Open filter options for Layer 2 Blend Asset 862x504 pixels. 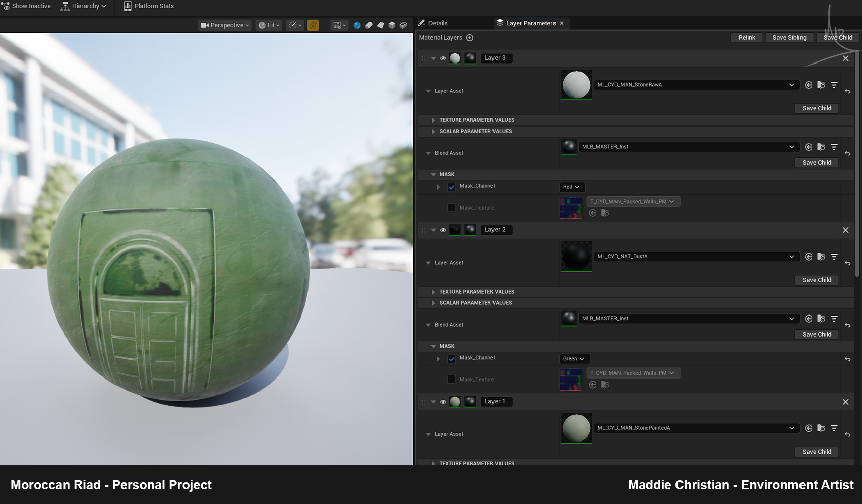point(834,319)
